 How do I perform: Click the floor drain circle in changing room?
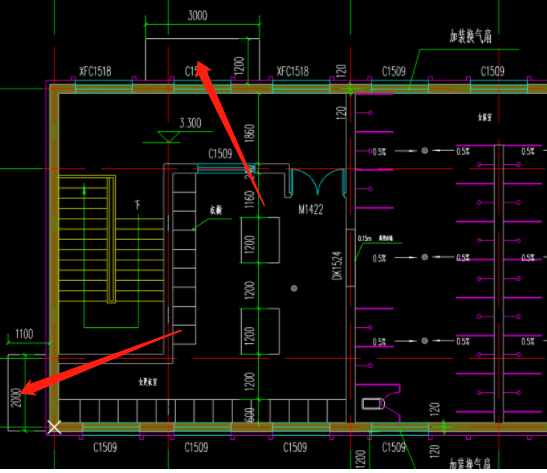pos(294,288)
